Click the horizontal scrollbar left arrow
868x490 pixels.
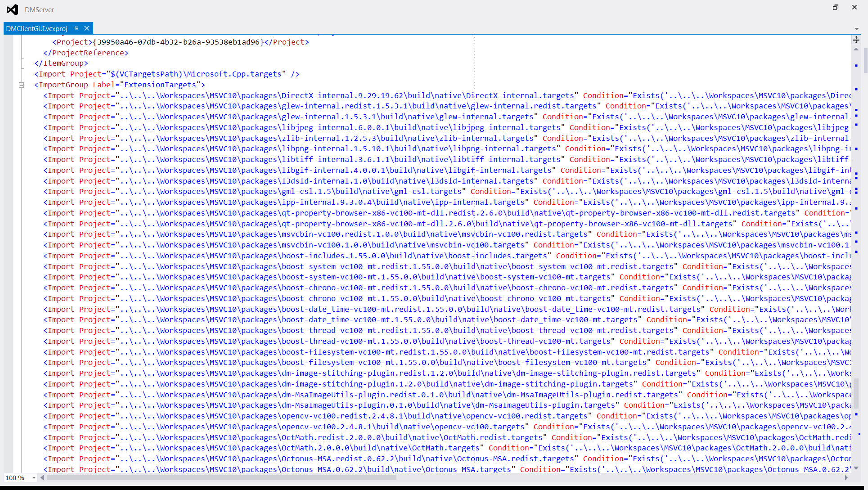point(42,478)
